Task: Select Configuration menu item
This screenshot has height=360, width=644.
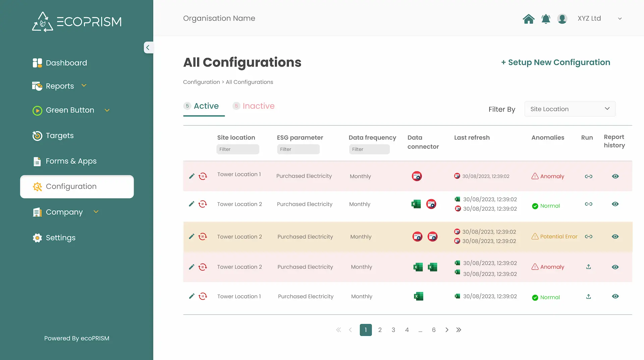Action: pos(77,187)
